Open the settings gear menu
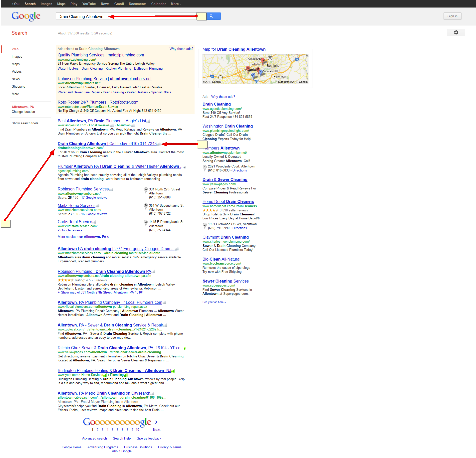Image resolution: width=476 pixels, height=458 pixels. point(456,32)
